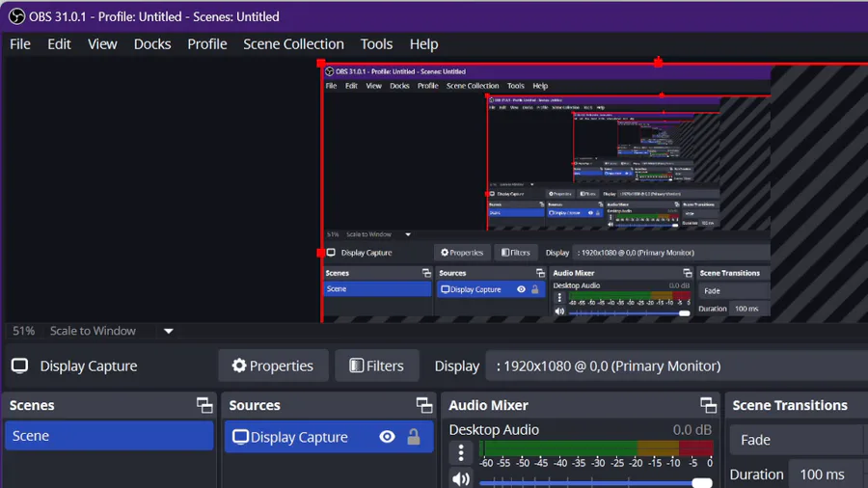Open Properties for Display Capture
Screen dimensions: 868x488
click(x=273, y=366)
